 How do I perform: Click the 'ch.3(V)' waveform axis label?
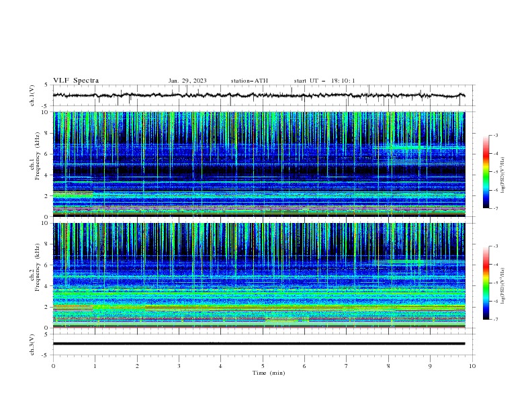pyautogui.click(x=32, y=345)
